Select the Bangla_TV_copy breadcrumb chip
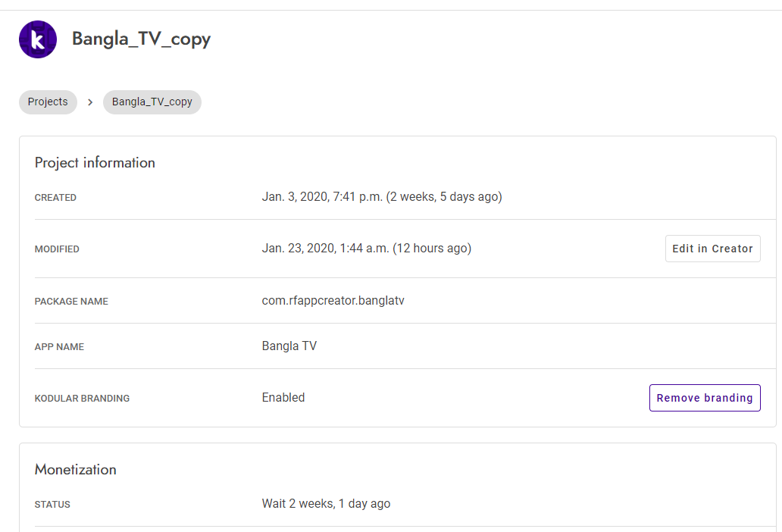782x532 pixels. (x=152, y=102)
